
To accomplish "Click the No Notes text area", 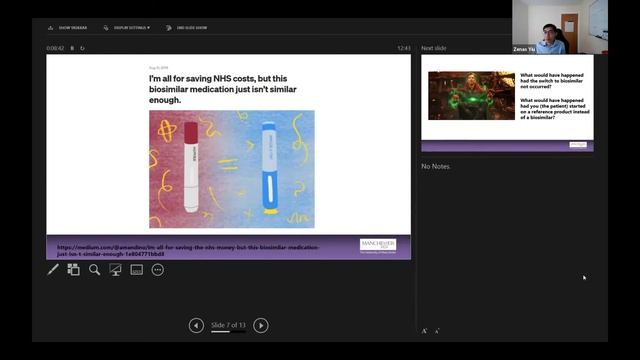I will click(x=436, y=167).
